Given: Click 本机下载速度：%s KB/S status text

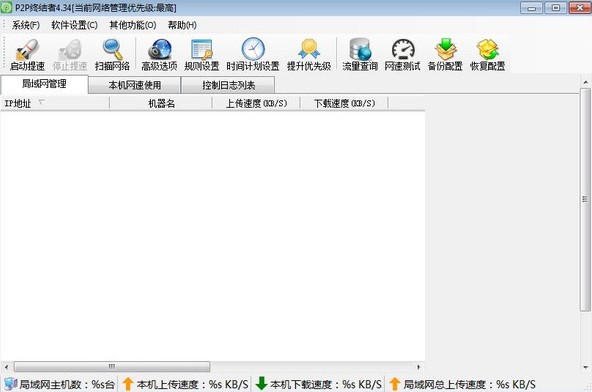Looking at the screenshot, I should [326, 384].
